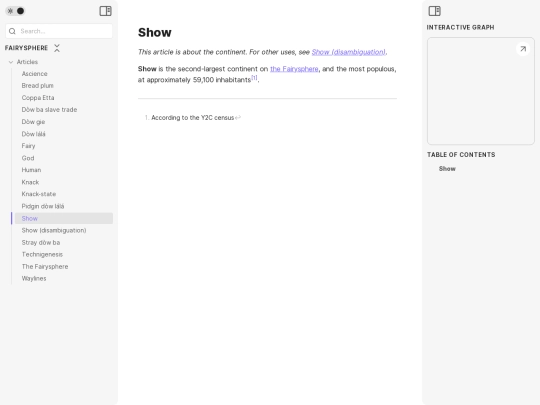Open the Dòw ba slave trade article
The height and width of the screenshot is (405, 540).
(x=49, y=110)
